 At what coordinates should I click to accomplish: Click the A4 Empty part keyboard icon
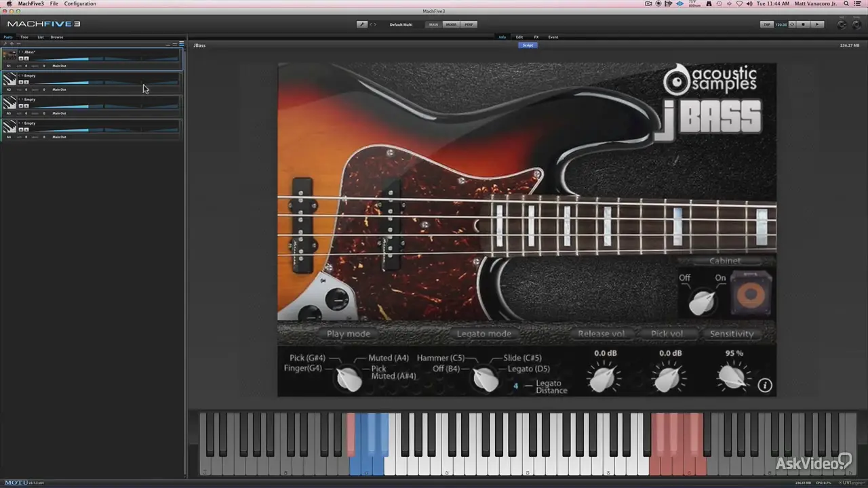pyautogui.click(x=10, y=127)
